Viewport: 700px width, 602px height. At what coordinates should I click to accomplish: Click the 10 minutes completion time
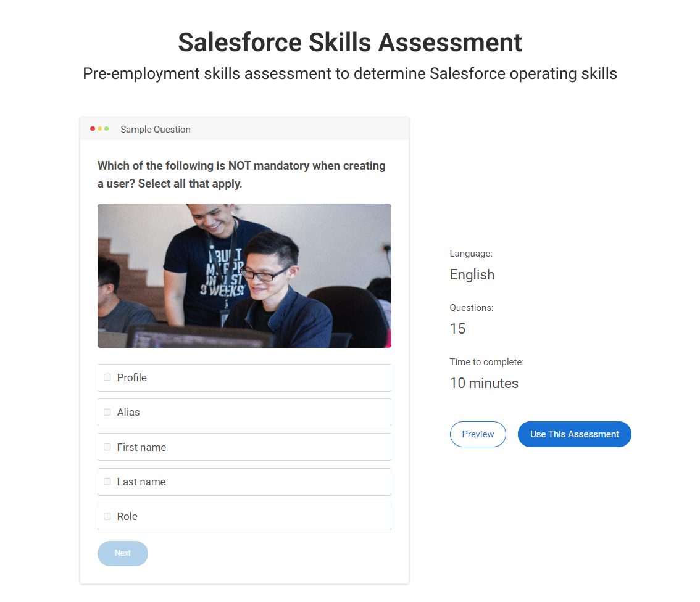[x=484, y=383]
